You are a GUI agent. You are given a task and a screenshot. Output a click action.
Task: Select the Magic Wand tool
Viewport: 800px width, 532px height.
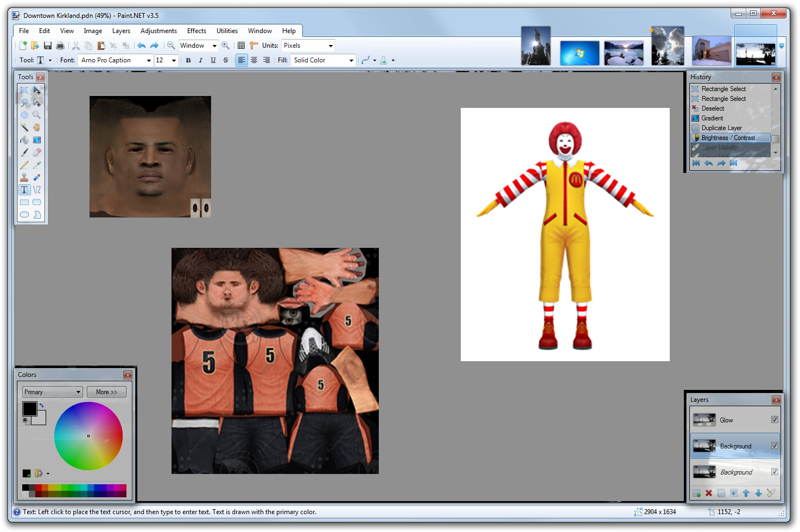tap(24, 127)
